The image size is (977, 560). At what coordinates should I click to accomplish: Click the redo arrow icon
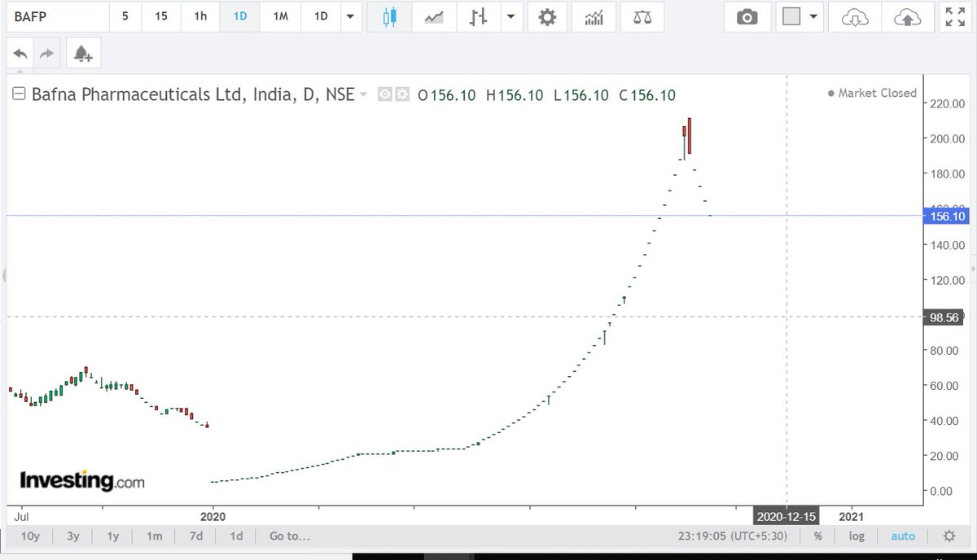point(46,54)
